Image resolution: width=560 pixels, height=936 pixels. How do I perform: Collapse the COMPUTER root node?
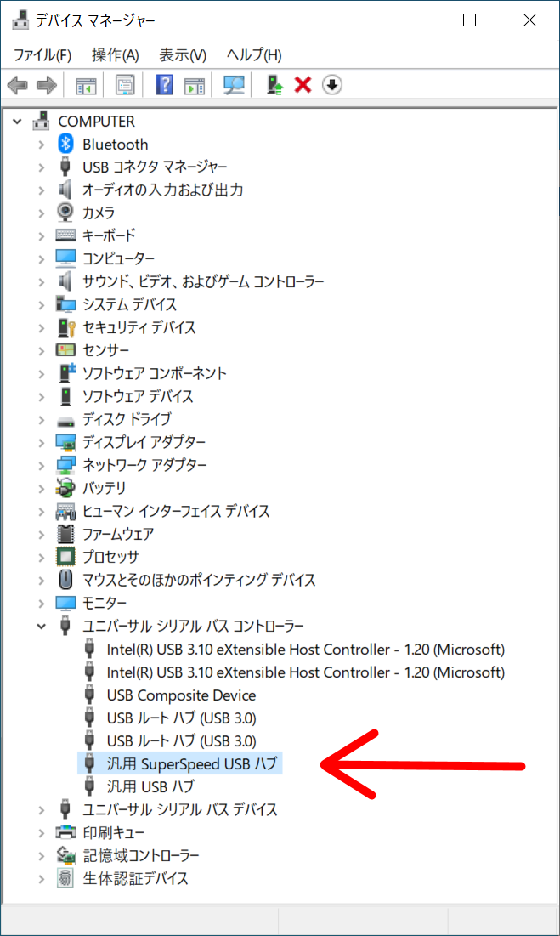[17, 122]
